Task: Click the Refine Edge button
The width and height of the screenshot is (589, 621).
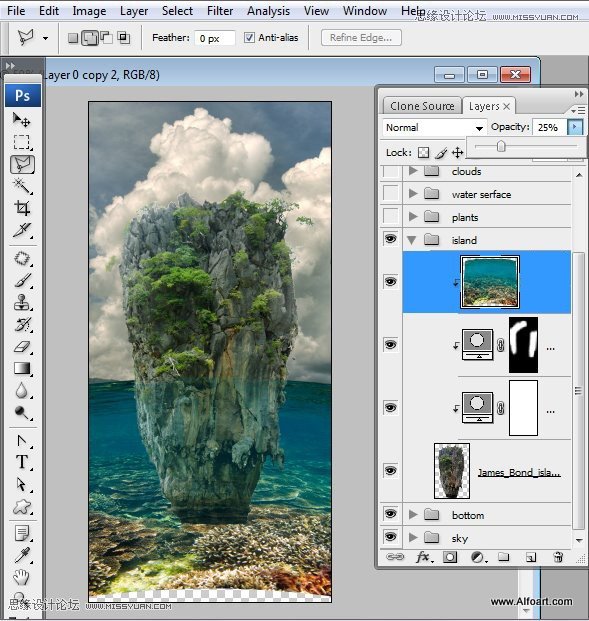Action: coord(361,38)
